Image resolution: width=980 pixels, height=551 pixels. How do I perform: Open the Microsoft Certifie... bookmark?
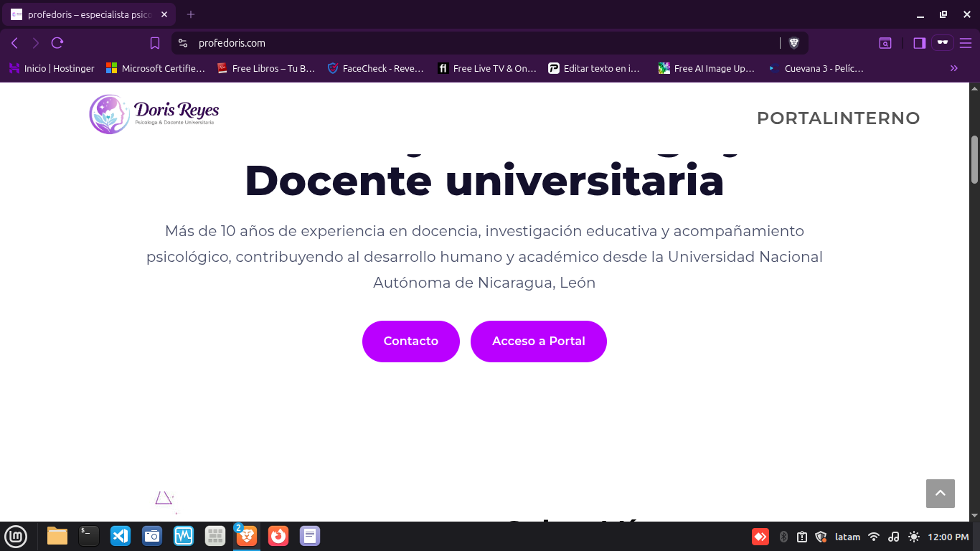[x=156, y=68]
